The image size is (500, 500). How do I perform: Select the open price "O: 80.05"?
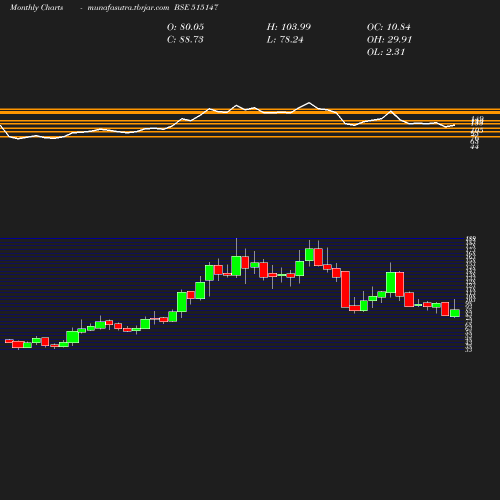(x=185, y=27)
